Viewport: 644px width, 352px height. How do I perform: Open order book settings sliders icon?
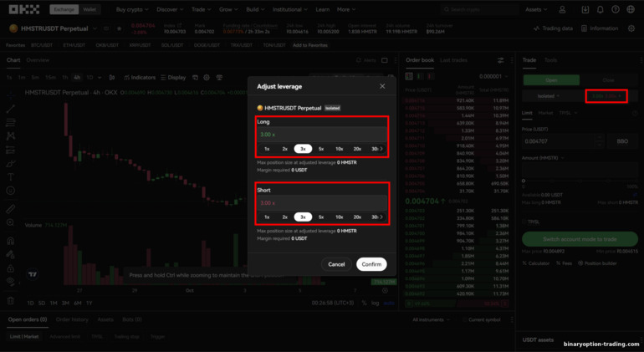point(501,60)
